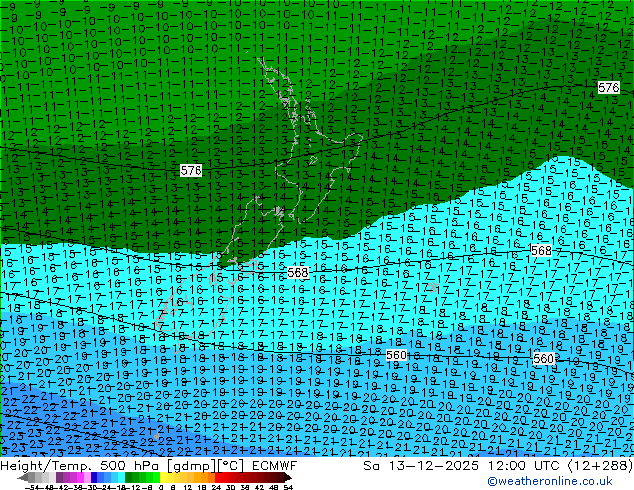Click the dark green swatch above the -12 label
The width and height of the screenshot is (634, 490).
coord(128,477)
